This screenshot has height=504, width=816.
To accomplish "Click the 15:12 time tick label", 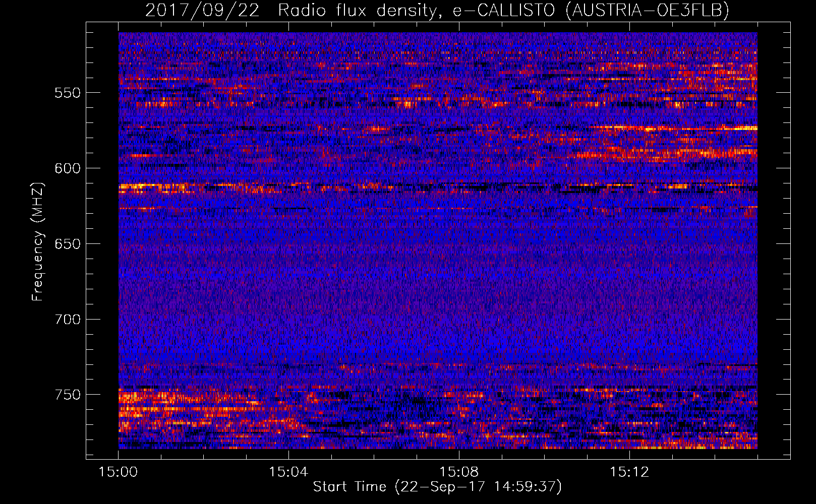I will tap(629, 472).
